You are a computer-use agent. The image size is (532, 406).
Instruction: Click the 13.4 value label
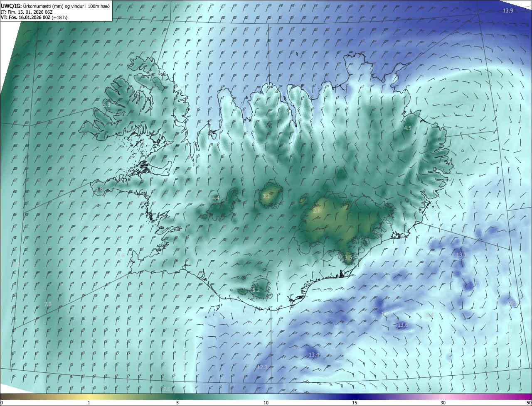click(314, 355)
